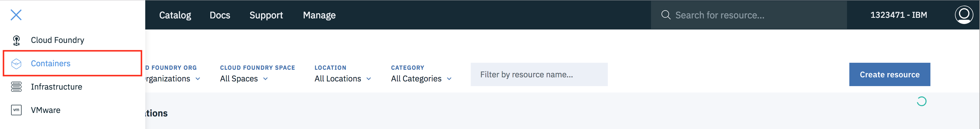Select Infrastructure in the side menu
This screenshot has height=129, width=980.
(56, 87)
